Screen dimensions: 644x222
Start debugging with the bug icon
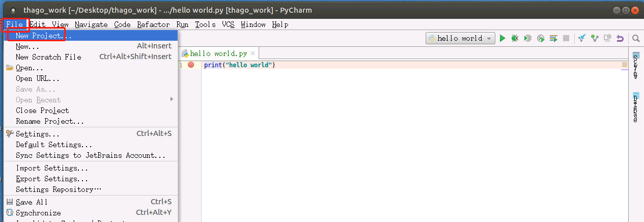tap(515, 38)
